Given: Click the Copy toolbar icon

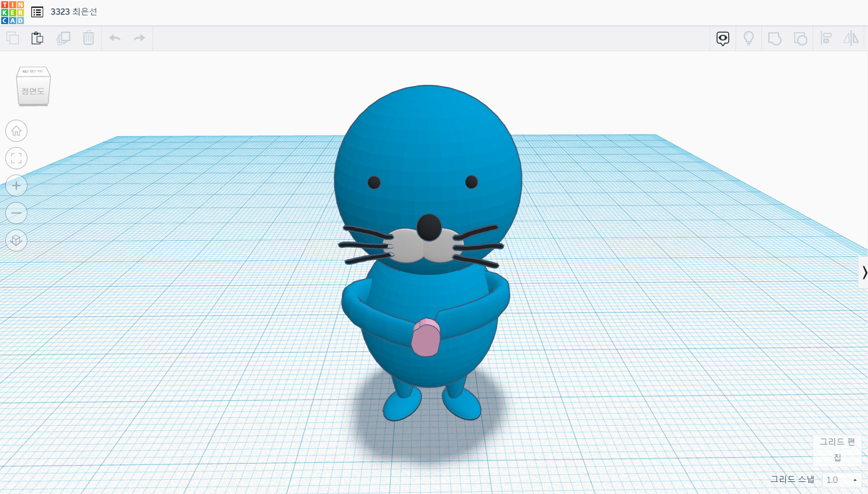Looking at the screenshot, I should pos(13,38).
